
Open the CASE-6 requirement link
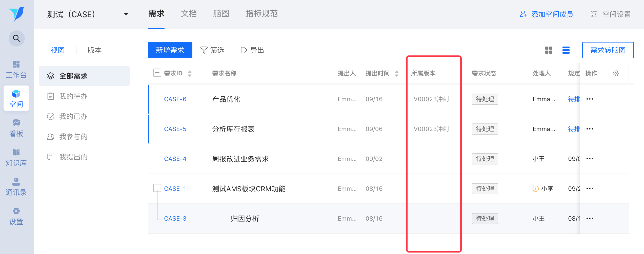click(x=175, y=99)
